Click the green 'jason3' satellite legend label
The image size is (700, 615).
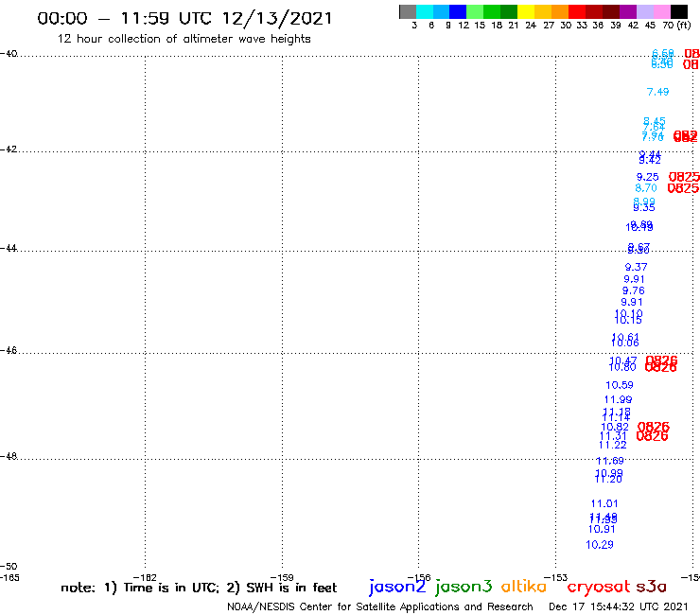pos(464,587)
